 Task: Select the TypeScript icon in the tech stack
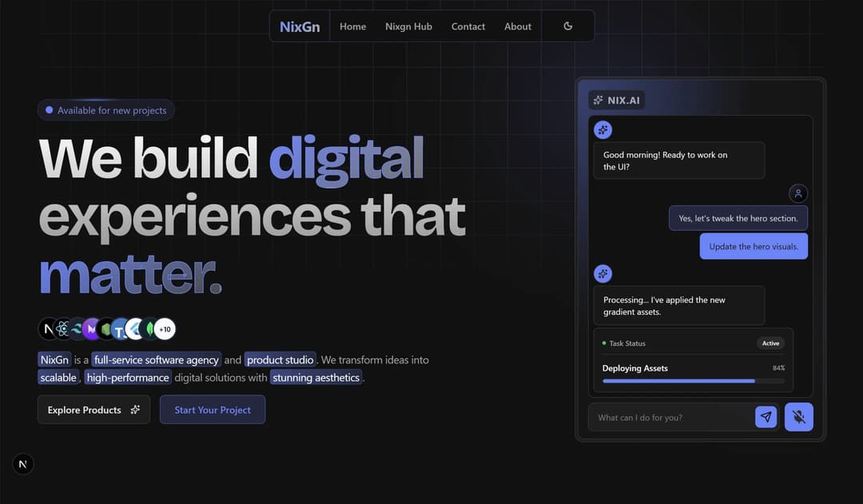click(x=118, y=328)
